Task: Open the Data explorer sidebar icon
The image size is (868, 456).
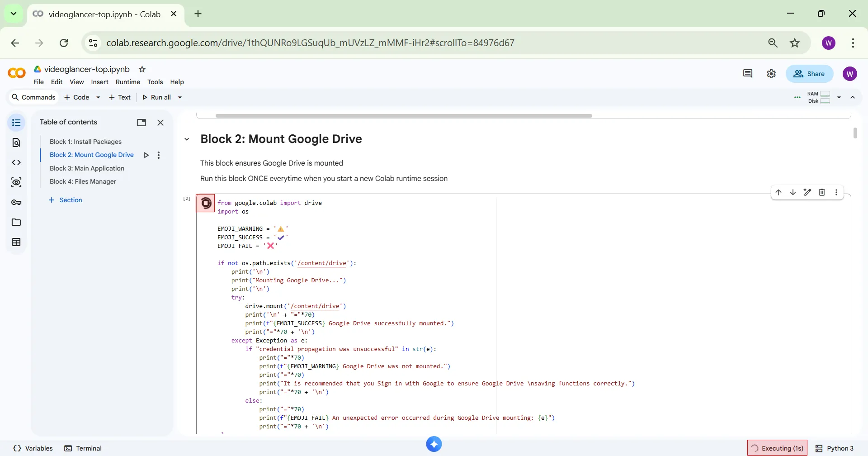Action: (x=16, y=182)
